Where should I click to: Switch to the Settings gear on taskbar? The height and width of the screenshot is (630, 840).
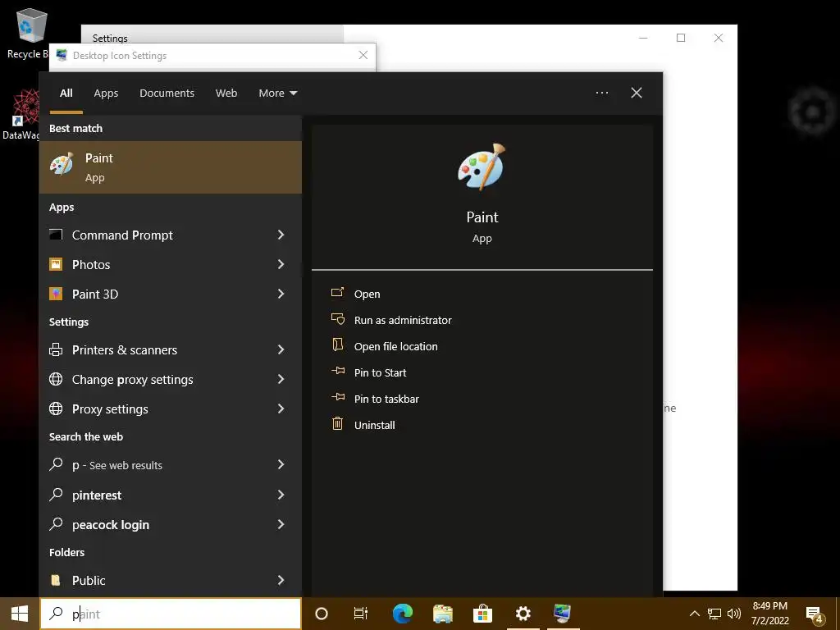tap(523, 614)
